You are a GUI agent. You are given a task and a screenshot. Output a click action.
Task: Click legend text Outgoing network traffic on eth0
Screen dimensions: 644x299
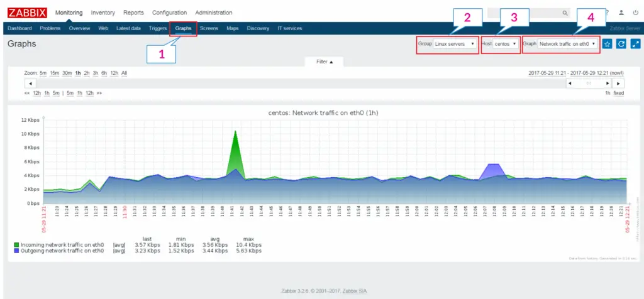62,251
